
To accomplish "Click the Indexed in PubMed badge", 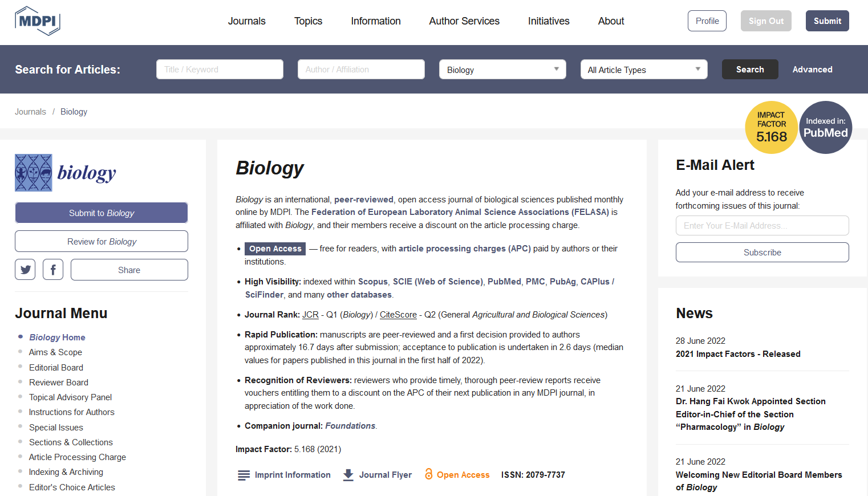I will click(x=825, y=128).
